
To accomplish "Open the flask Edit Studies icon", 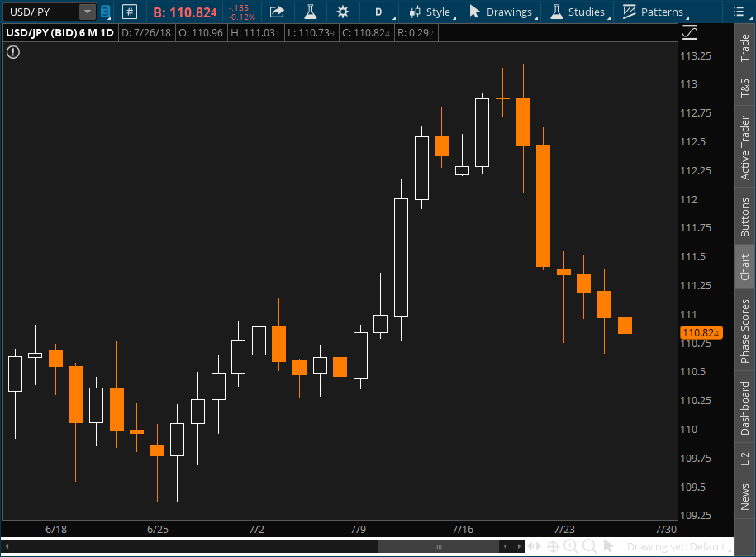I will (x=310, y=12).
